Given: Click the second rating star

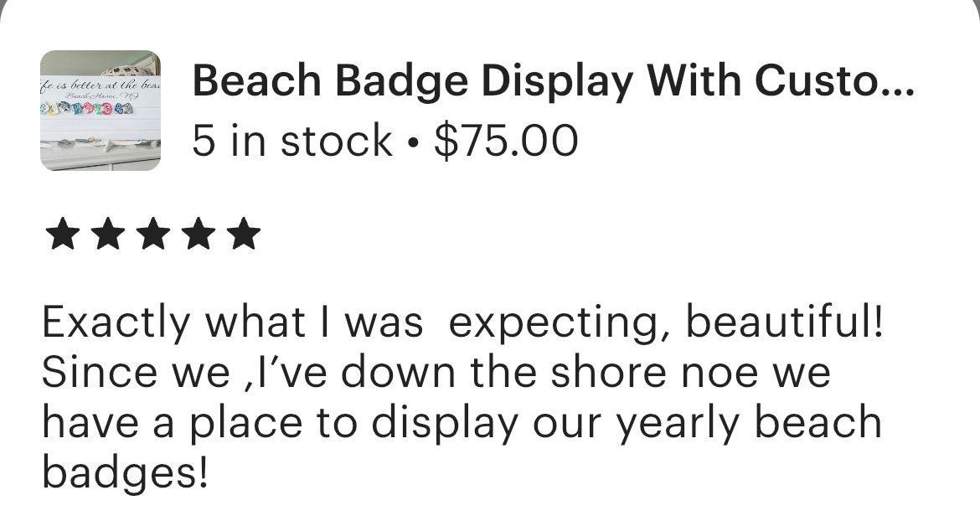Looking at the screenshot, I should (x=108, y=235).
